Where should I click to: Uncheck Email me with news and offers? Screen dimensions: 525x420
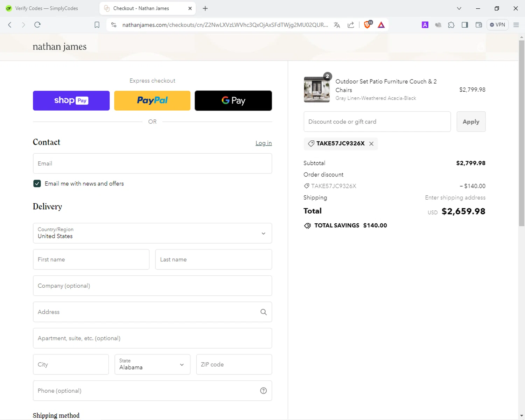pyautogui.click(x=37, y=183)
